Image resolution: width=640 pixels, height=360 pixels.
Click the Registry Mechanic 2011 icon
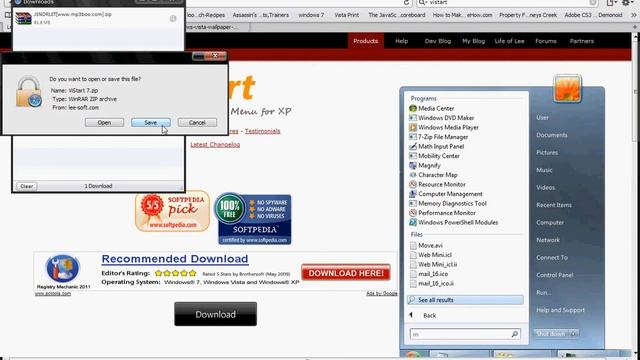pyautogui.click(x=62, y=268)
